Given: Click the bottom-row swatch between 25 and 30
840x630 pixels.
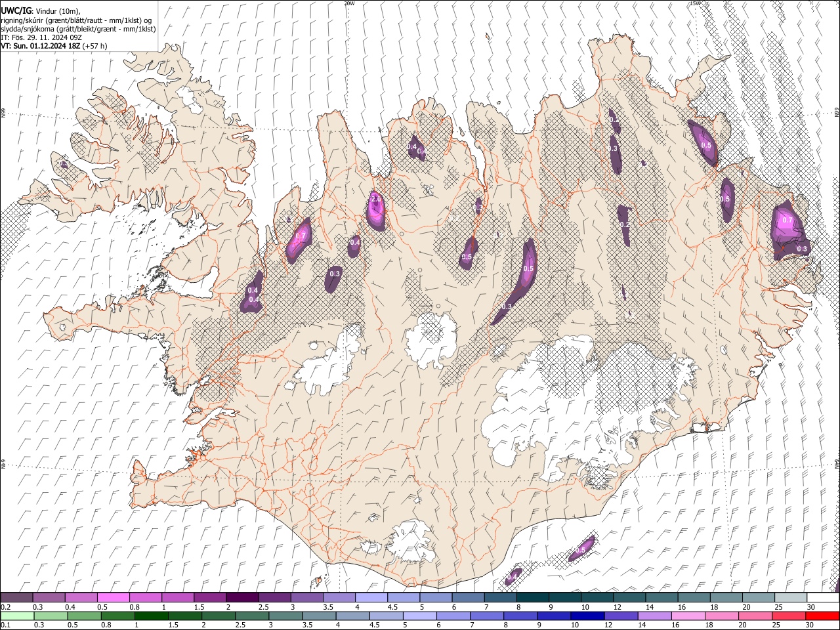Looking at the screenshot, I should (788, 616).
